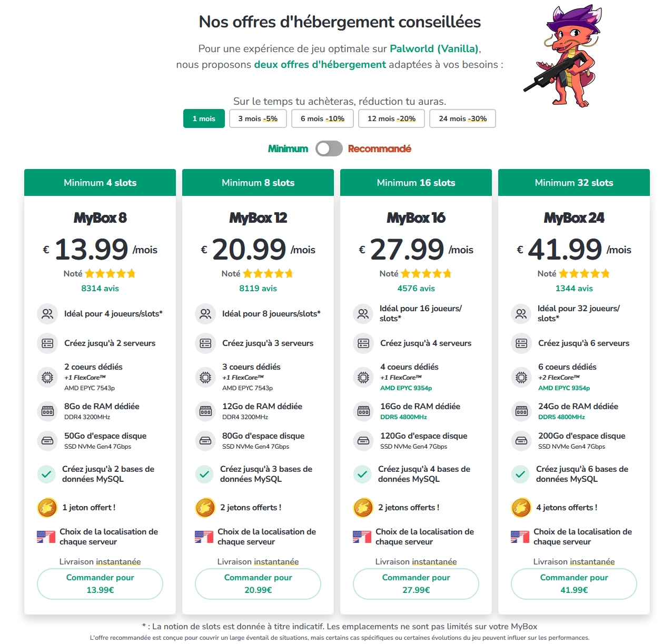This screenshot has width=672, height=644.
Task: Click the RAM icon in MyBox 24 card
Action: (x=521, y=411)
